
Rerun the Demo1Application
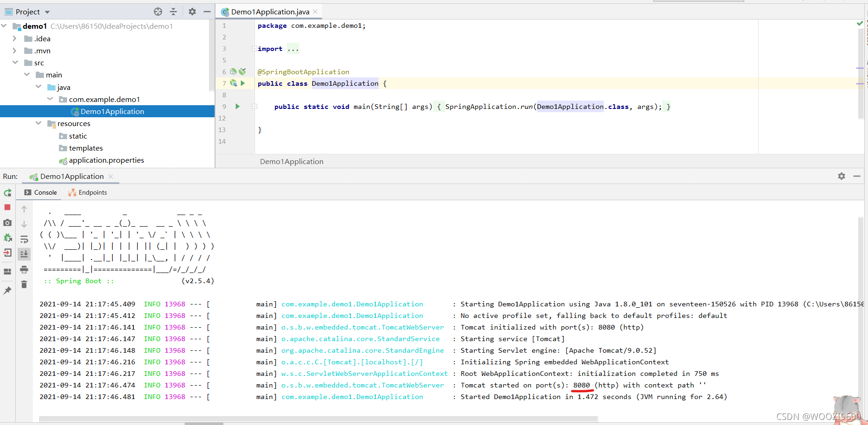[x=7, y=192]
